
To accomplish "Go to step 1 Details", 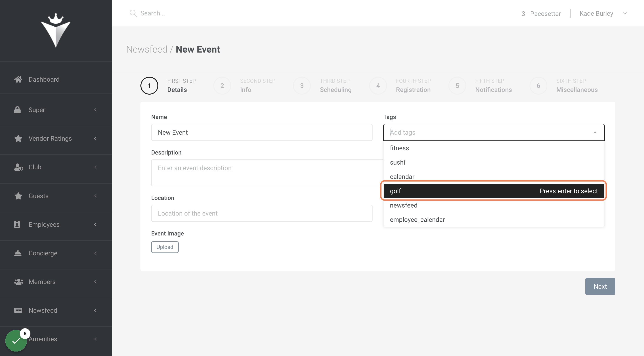I will coord(168,85).
